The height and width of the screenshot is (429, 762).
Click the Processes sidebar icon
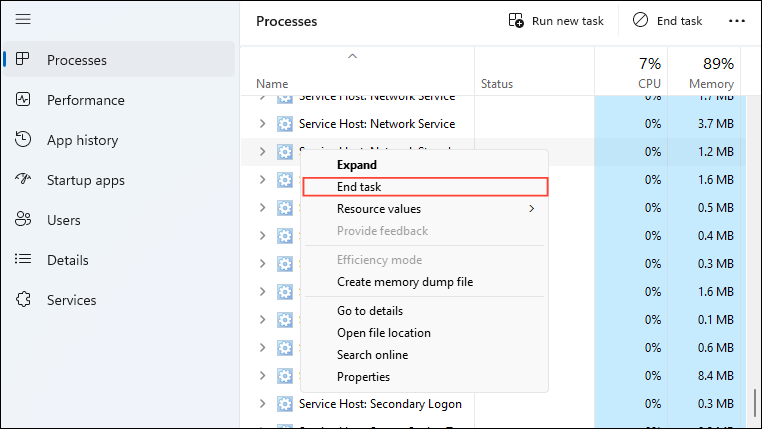tap(23, 60)
